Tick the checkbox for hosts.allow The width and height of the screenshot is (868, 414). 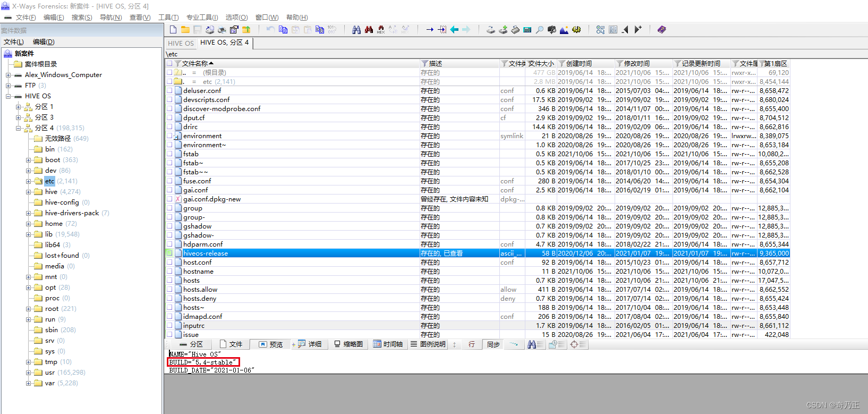click(x=169, y=290)
